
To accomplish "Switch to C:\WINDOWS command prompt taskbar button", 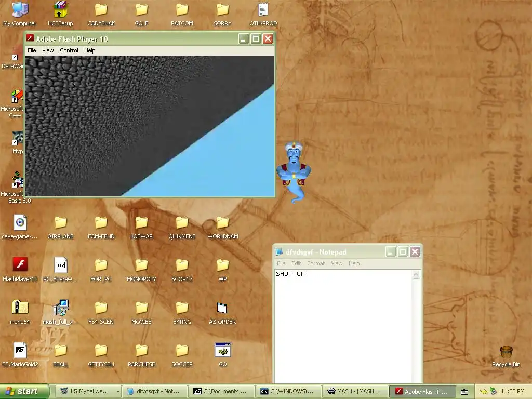I will [x=288, y=392].
